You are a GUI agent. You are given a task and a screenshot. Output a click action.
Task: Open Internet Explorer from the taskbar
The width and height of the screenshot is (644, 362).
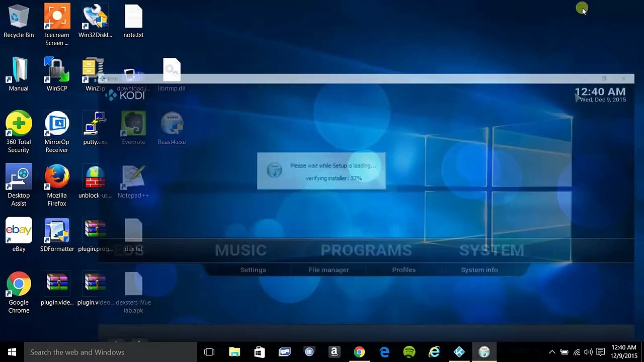click(x=434, y=352)
